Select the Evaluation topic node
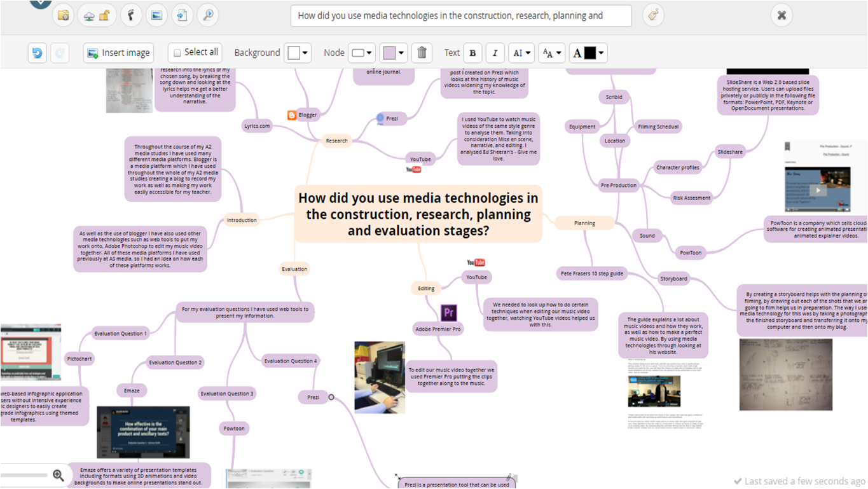This screenshot has width=868, height=489. (x=294, y=269)
